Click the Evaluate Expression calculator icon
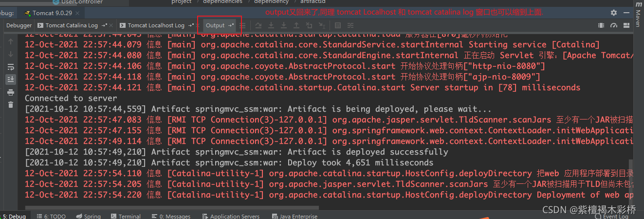The width and height of the screenshot is (644, 219). [x=338, y=25]
